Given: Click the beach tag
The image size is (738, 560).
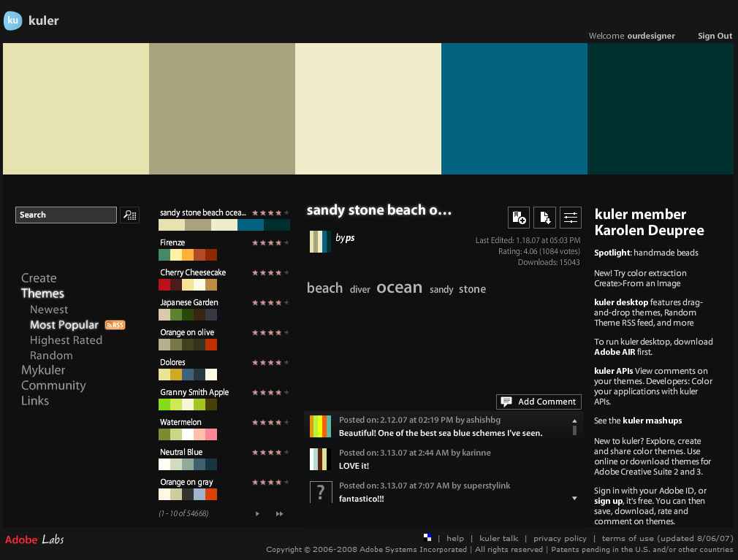Looking at the screenshot, I should pos(324,288).
